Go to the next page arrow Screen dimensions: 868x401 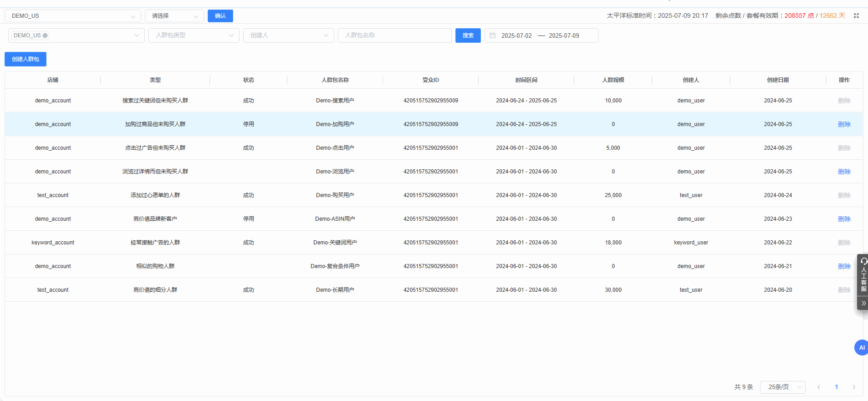(x=854, y=387)
